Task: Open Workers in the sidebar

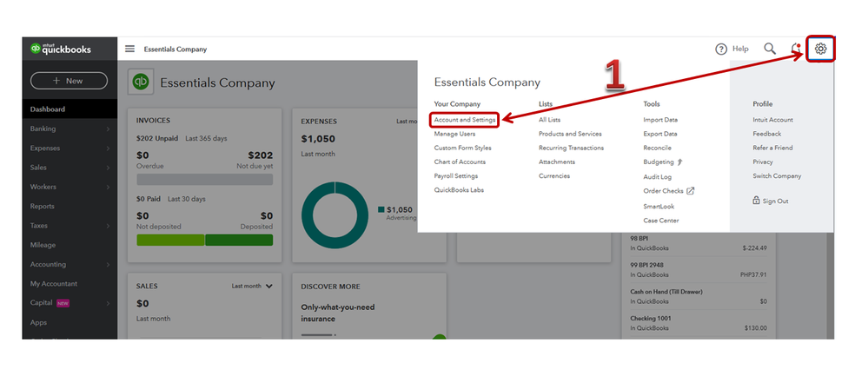Action: point(43,187)
